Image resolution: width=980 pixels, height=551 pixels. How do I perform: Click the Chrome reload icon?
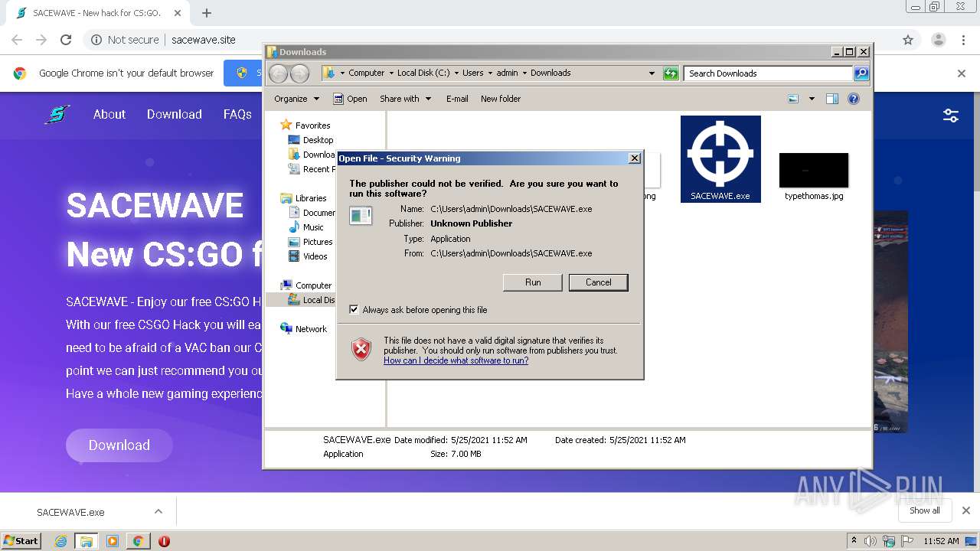pyautogui.click(x=66, y=40)
